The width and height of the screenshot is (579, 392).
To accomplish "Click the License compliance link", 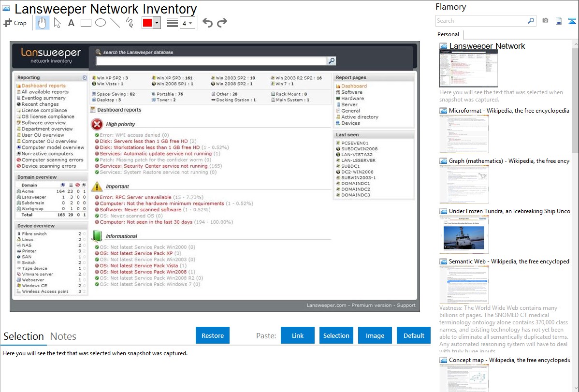I will [44, 111].
